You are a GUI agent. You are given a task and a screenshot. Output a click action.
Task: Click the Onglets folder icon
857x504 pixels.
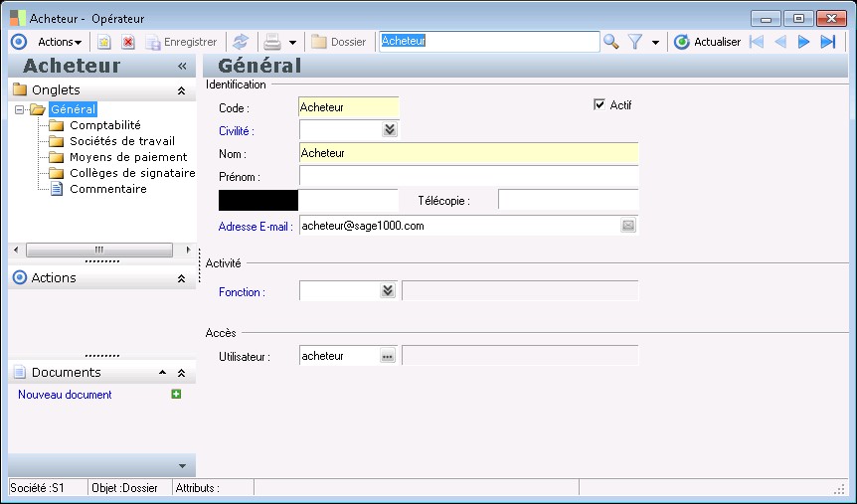(20, 89)
